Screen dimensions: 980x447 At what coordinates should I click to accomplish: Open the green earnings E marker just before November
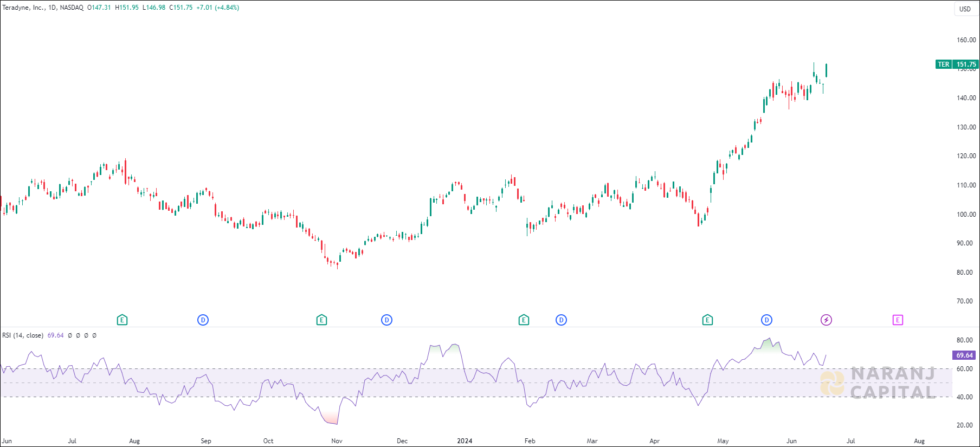tap(321, 320)
